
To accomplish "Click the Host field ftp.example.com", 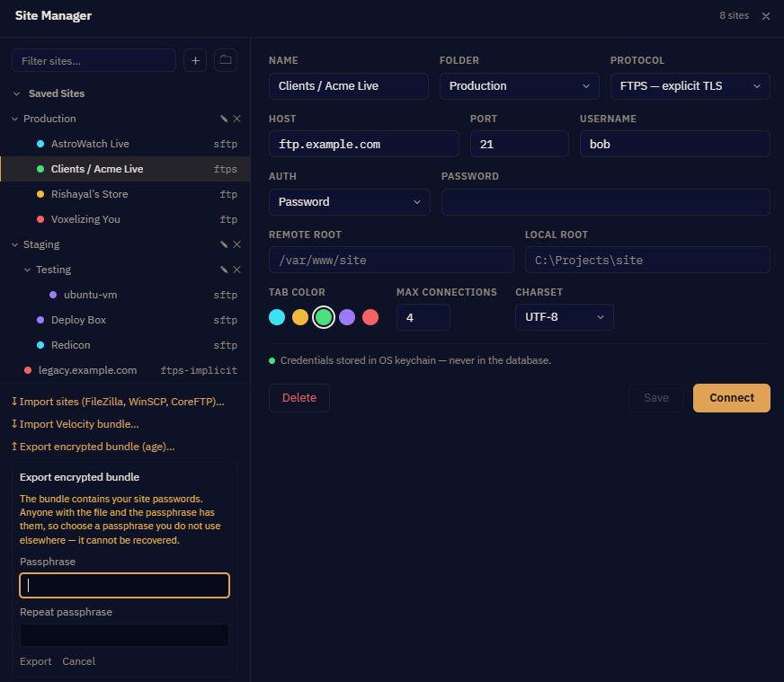I will (x=364, y=144).
